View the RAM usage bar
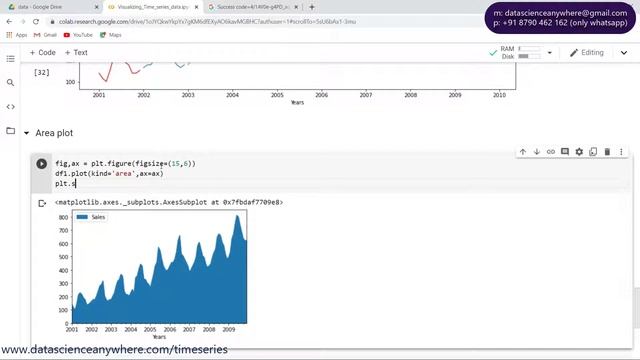640x360 pixels. pos(529,49)
